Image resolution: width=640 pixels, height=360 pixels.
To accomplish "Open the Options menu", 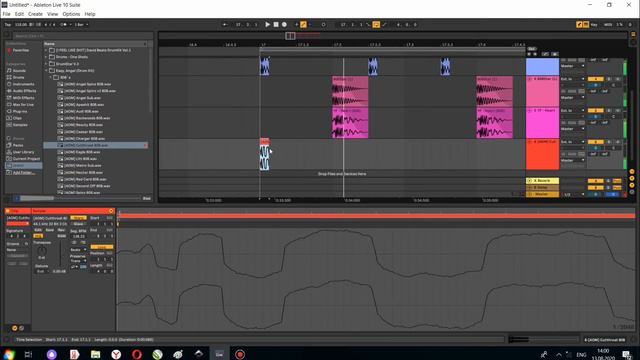I will pyautogui.click(x=71, y=14).
